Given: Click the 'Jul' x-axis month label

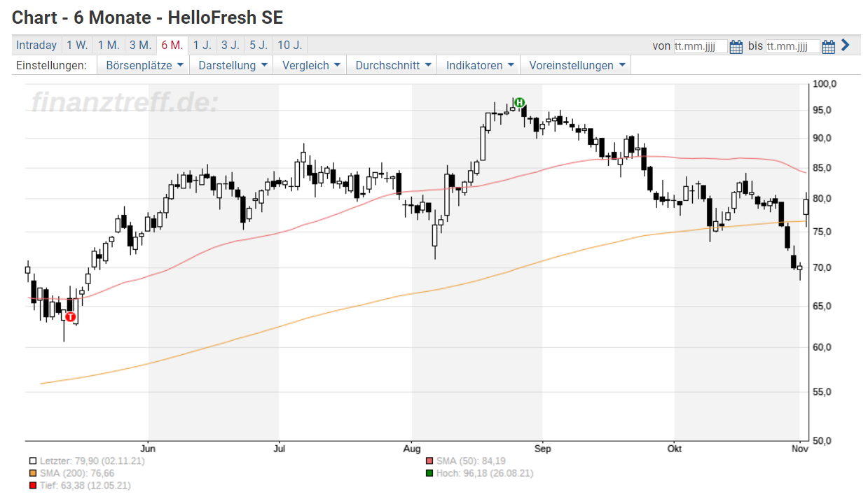Looking at the screenshot, I should pyautogui.click(x=279, y=447).
